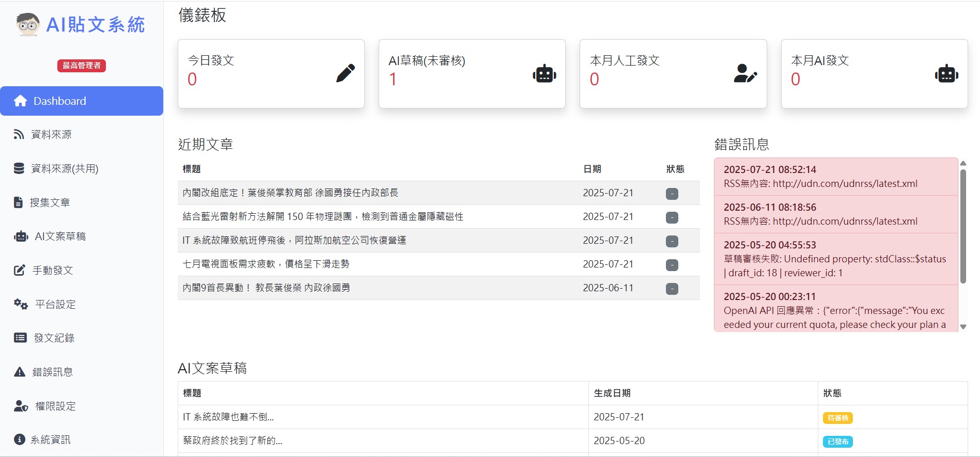Select 手動發文 in sidebar

pos(82,270)
